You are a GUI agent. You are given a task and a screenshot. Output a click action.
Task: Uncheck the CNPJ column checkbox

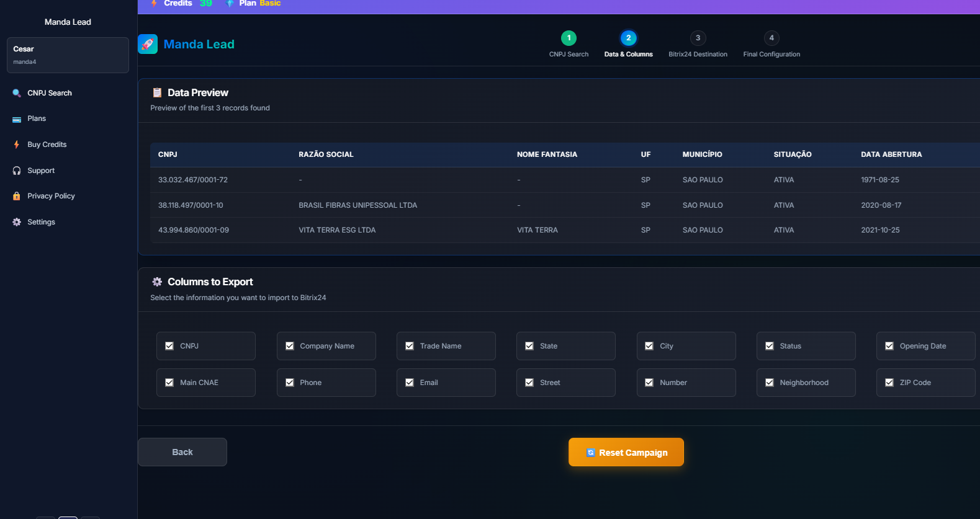click(x=169, y=346)
